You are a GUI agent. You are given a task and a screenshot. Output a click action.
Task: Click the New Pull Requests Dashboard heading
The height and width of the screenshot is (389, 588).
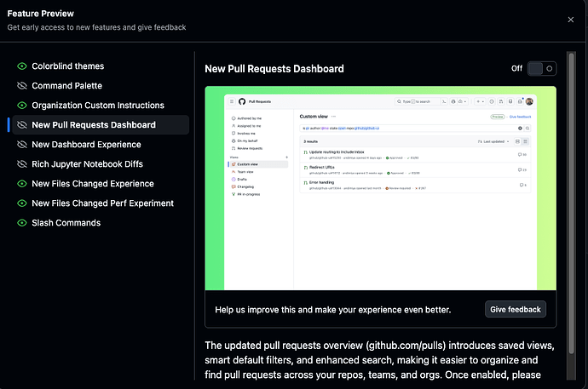274,69
